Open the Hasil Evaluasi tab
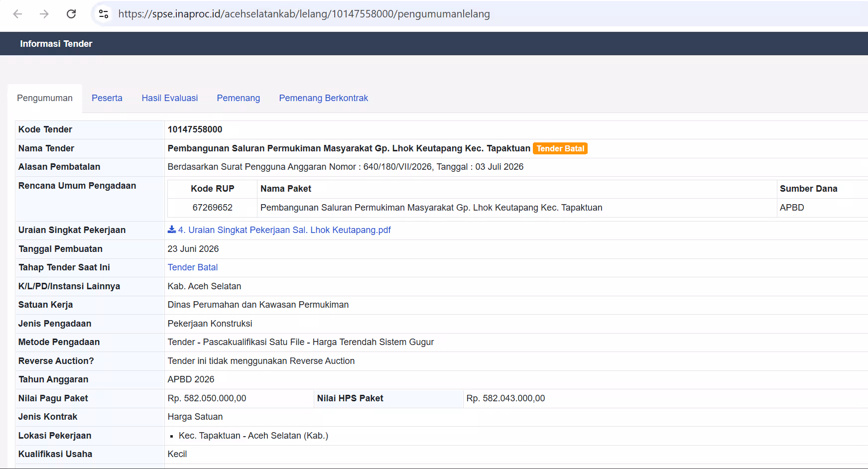Screen dimensions: 868x469 point(170,98)
